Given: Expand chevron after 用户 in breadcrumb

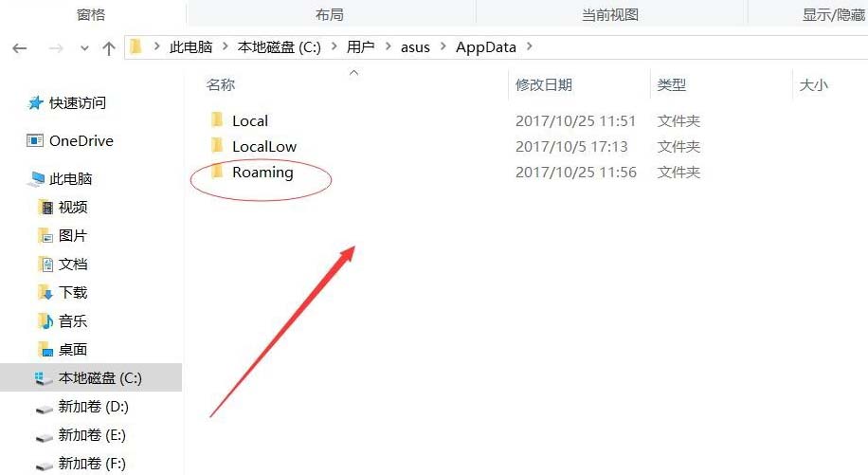Looking at the screenshot, I should tap(388, 47).
